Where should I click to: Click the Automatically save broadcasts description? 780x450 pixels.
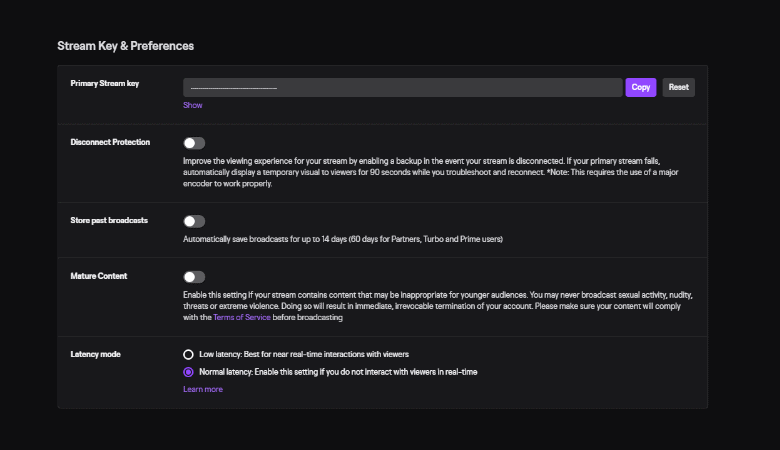pyautogui.click(x=343, y=239)
